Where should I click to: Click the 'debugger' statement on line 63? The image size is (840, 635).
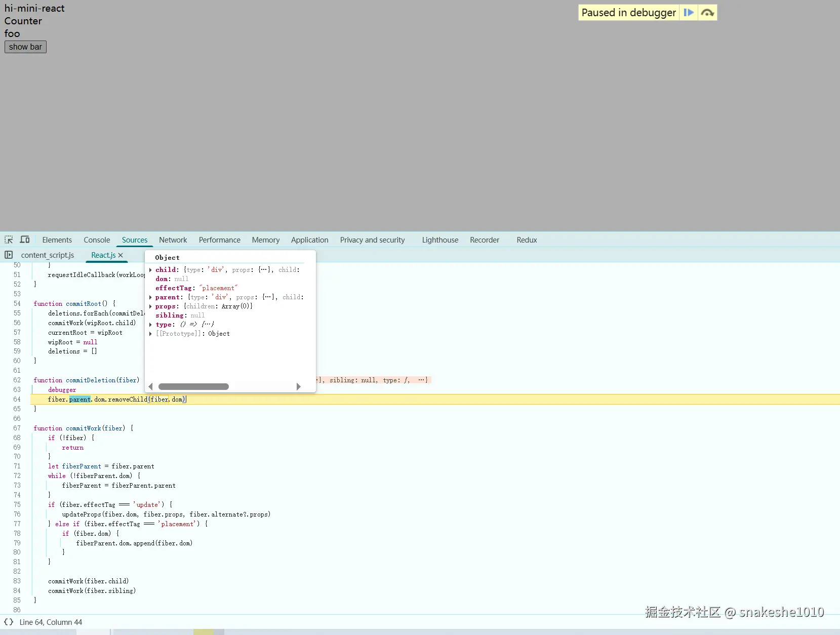tap(62, 390)
